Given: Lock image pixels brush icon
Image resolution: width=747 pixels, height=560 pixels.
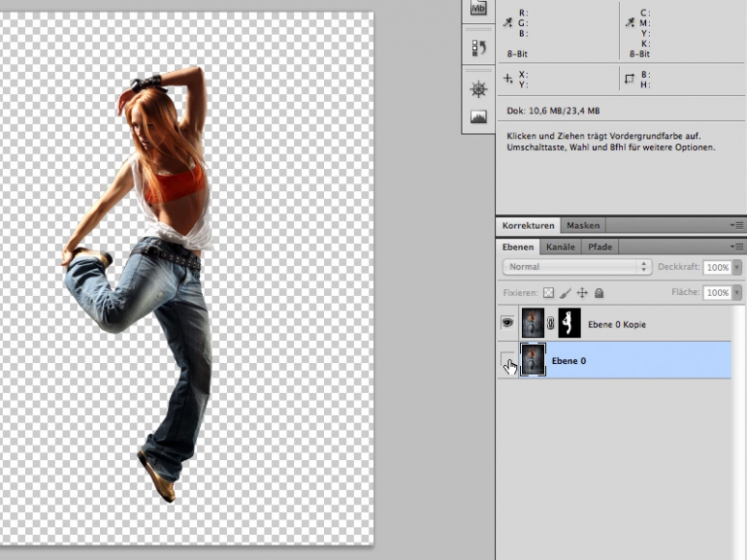Looking at the screenshot, I should click(x=566, y=293).
